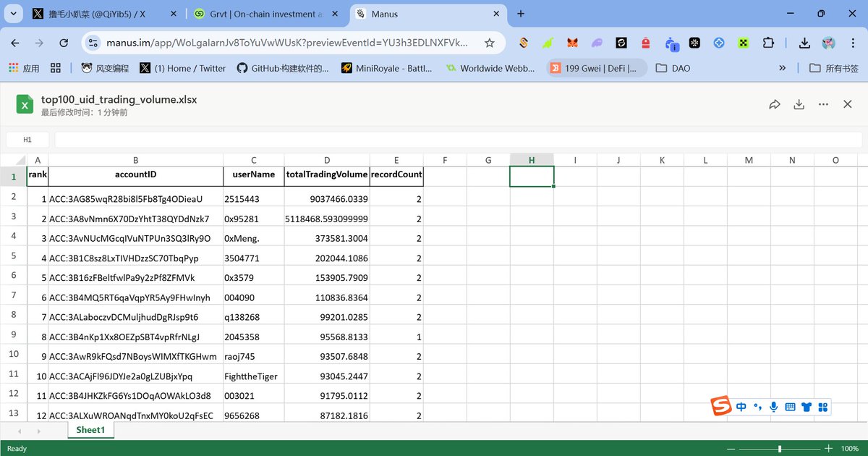This screenshot has width=868, height=456.
Task: Open the tab groups grid icon in bookmarks bar
Action: click(56, 68)
